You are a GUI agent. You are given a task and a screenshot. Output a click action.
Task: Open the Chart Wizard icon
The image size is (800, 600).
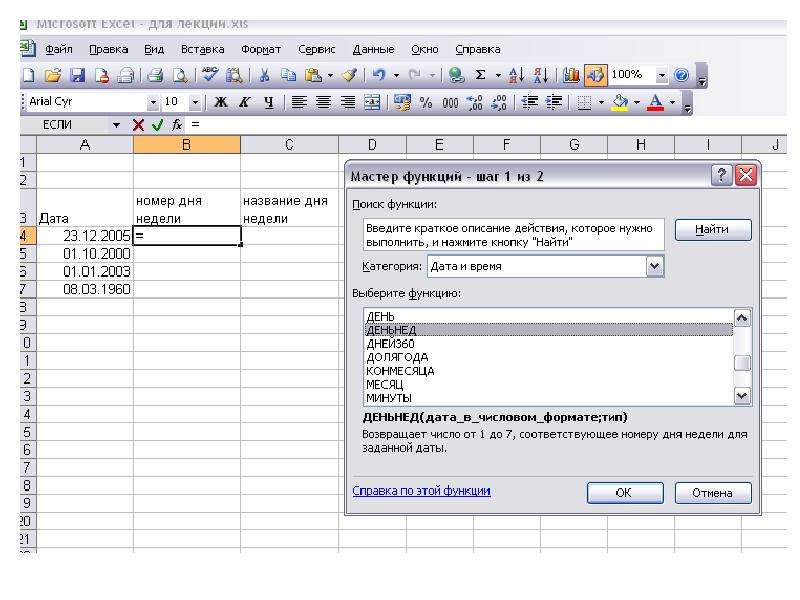[x=571, y=75]
